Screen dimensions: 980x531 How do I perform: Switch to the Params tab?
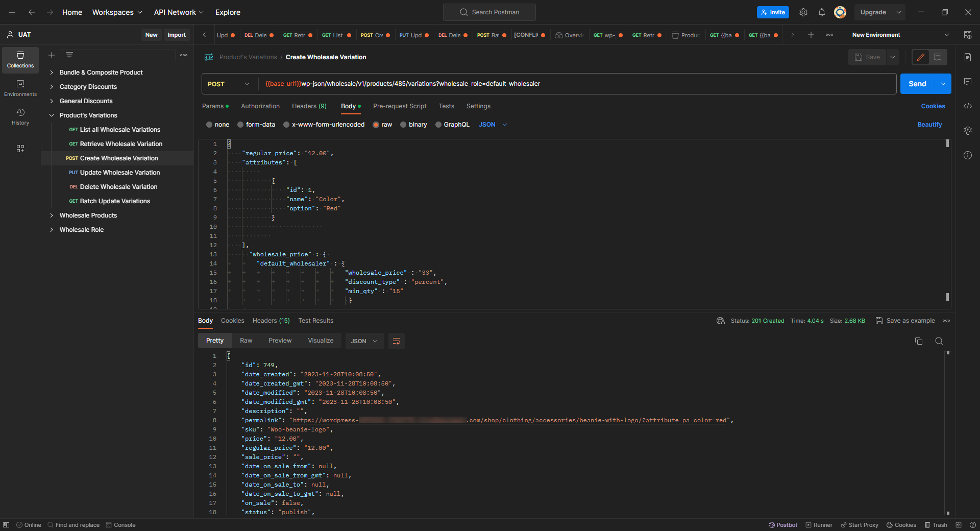click(x=215, y=106)
